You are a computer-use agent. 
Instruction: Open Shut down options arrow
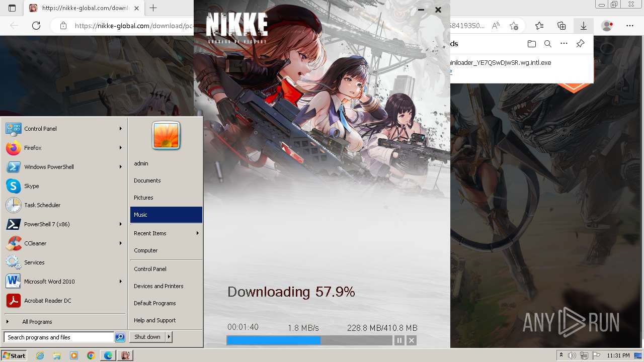click(169, 337)
